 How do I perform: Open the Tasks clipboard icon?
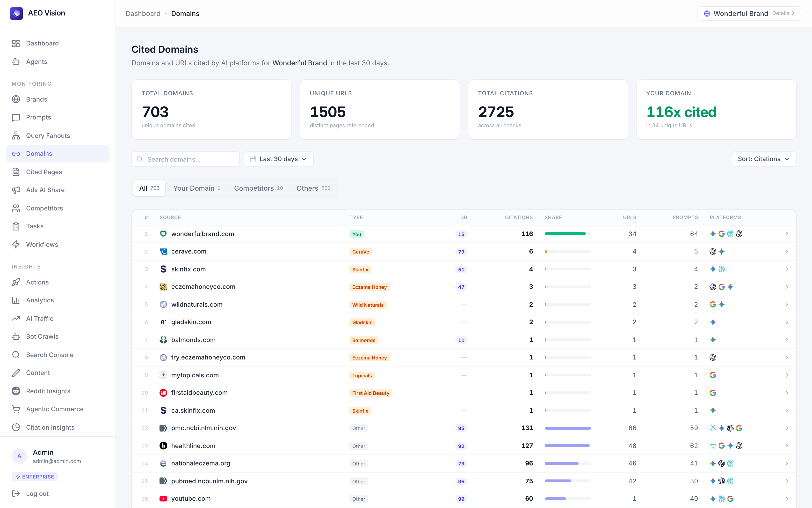[16, 226]
